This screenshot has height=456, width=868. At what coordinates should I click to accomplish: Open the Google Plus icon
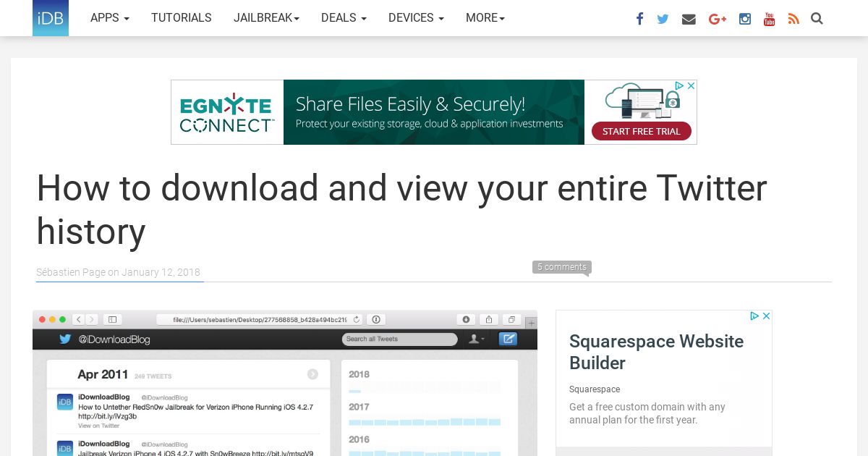coord(718,19)
